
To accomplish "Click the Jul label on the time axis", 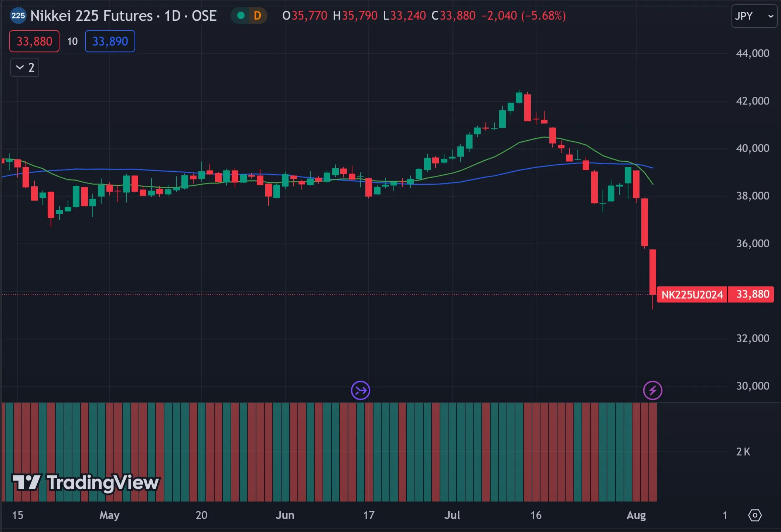I will coord(452,515).
